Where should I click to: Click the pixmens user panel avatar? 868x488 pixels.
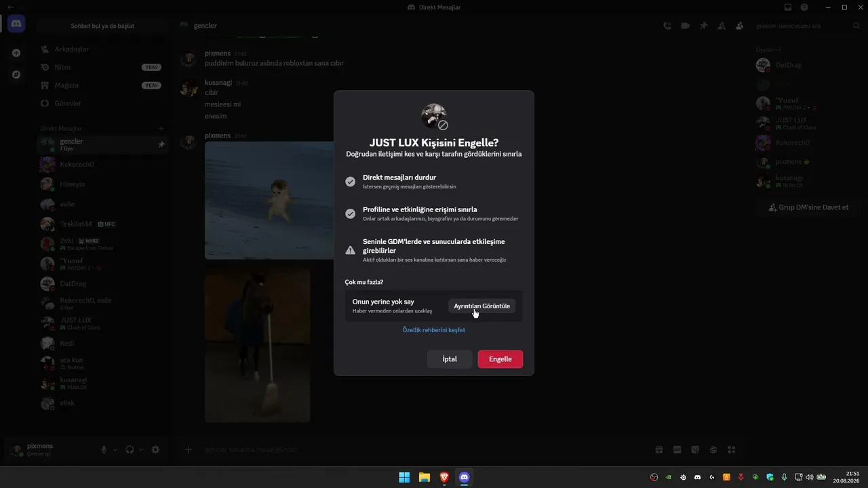[16, 449]
